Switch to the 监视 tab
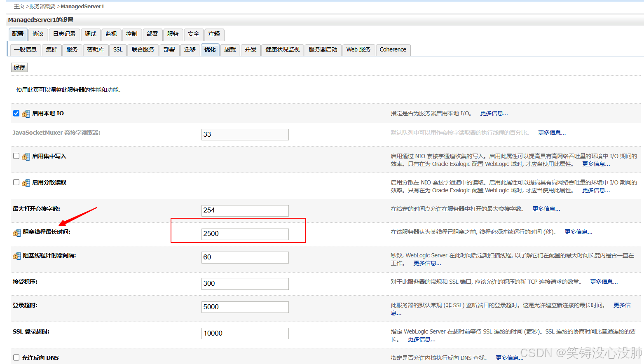Viewport: 644px width, 364px height. click(x=111, y=35)
